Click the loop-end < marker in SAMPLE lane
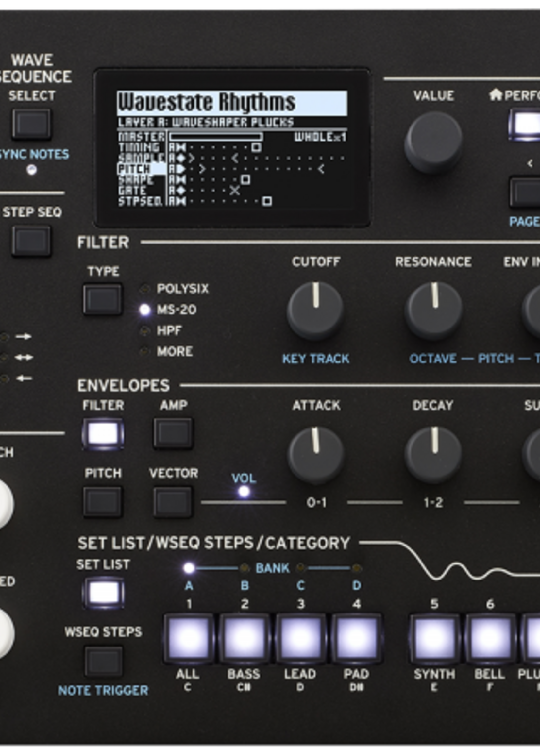 coord(235,158)
